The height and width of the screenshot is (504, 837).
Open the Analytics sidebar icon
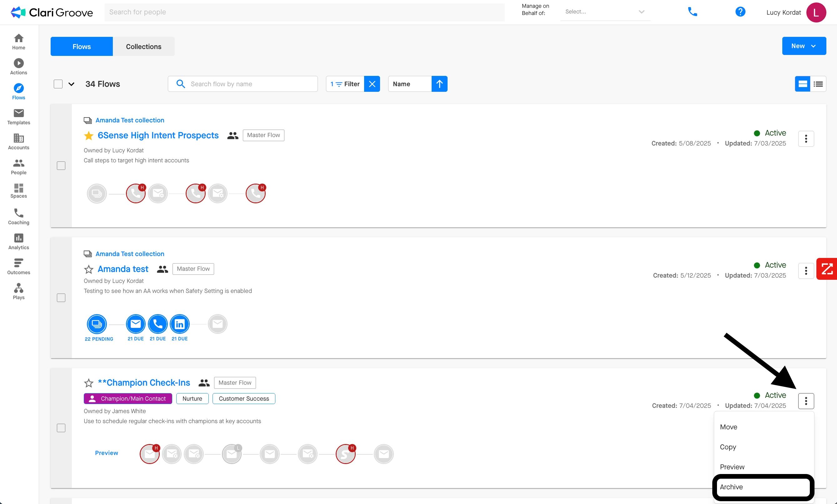click(x=19, y=241)
